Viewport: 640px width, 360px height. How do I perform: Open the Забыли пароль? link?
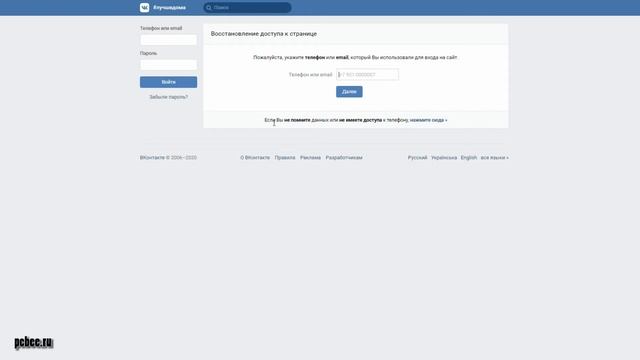169,97
